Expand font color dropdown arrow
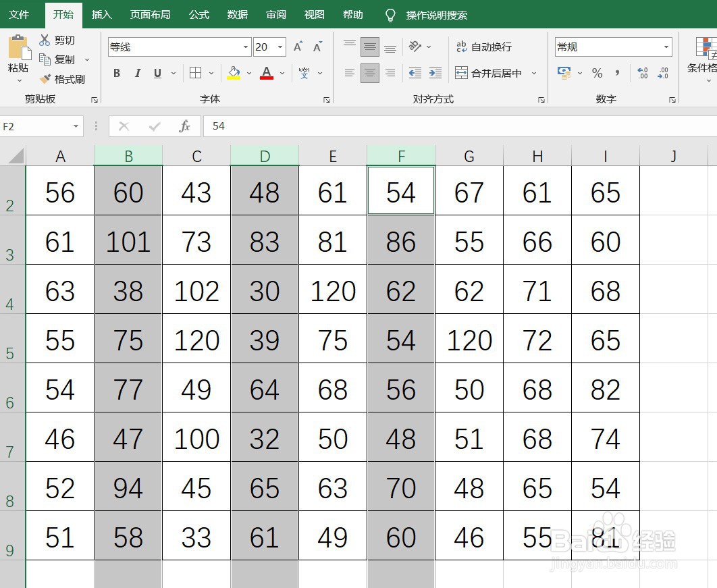The width and height of the screenshot is (717, 588). pyautogui.click(x=282, y=73)
